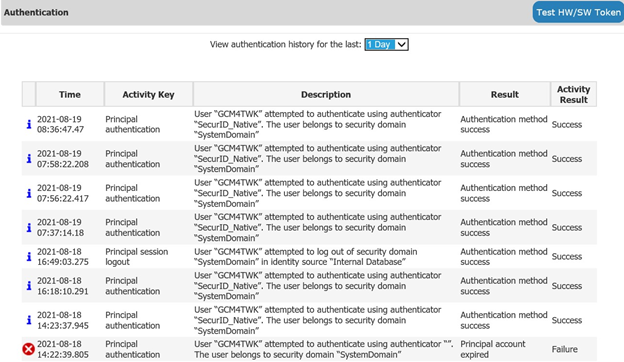Select the Principal account expired result text
This screenshot has height=362, width=624.
click(x=493, y=349)
